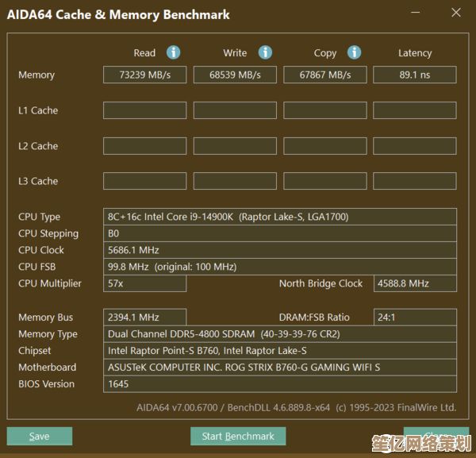This screenshot has width=476, height=458.
Task: Click the empty L3 Cache Latency field
Action: (415, 181)
